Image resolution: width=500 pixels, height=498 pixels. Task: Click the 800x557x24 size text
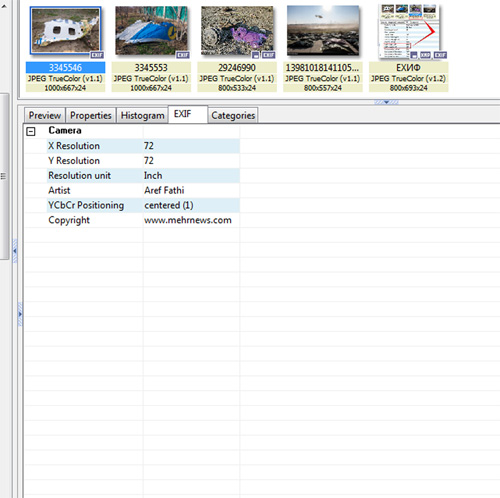[323, 88]
